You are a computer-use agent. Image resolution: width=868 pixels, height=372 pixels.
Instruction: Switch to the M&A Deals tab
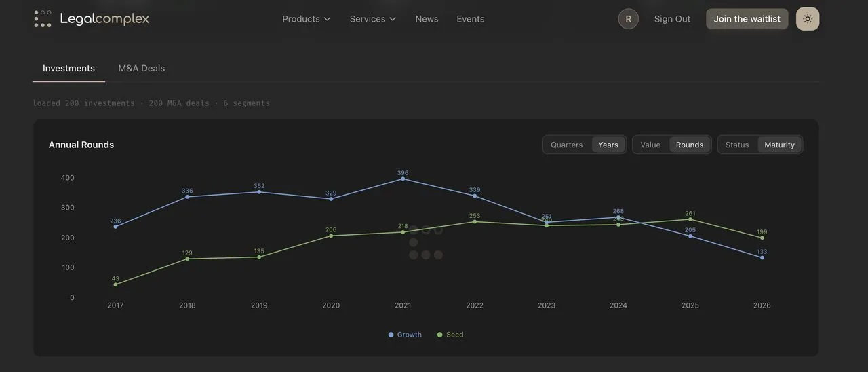pos(142,69)
